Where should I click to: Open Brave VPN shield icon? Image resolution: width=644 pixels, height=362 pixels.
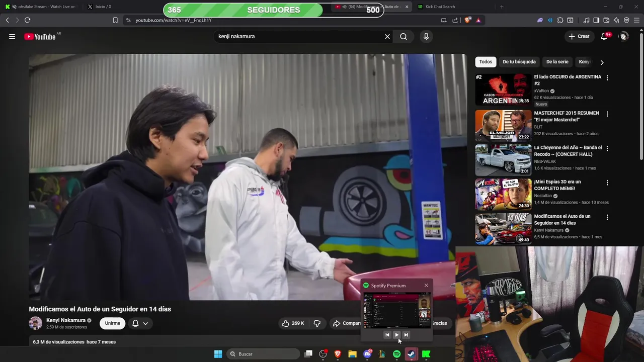tap(626, 20)
